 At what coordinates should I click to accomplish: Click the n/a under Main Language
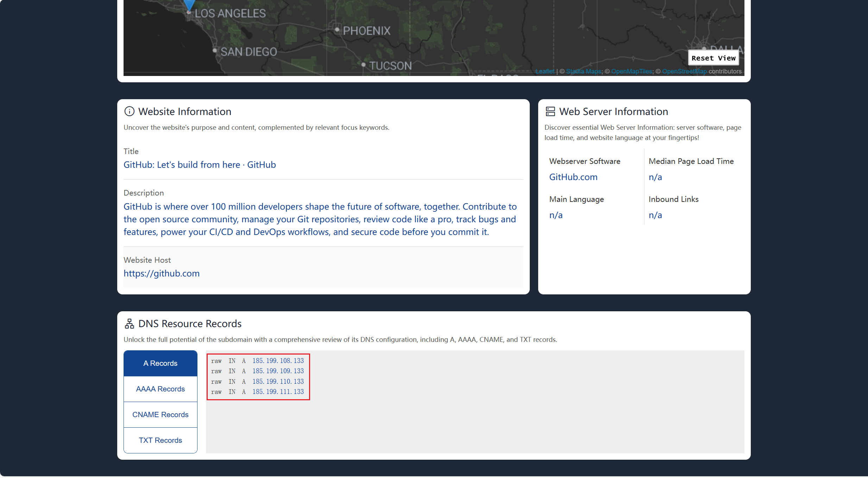point(556,215)
